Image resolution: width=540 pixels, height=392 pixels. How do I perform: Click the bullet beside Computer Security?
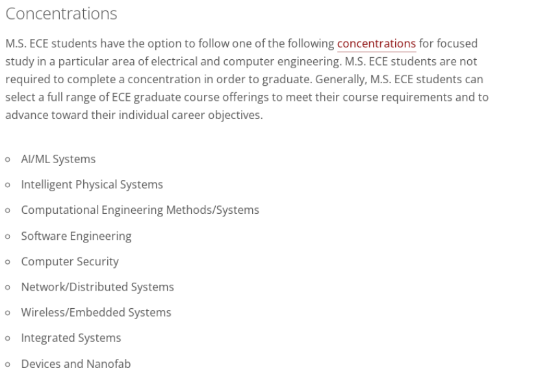point(7,262)
